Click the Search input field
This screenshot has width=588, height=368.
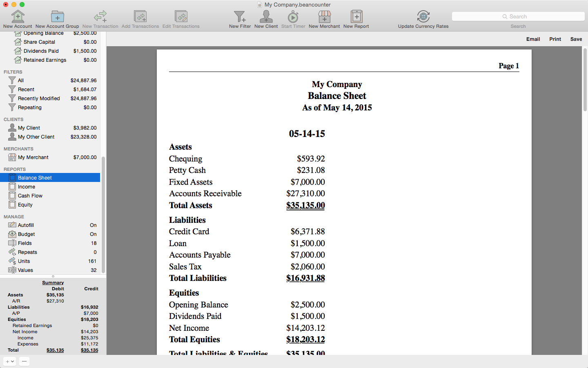tap(518, 16)
